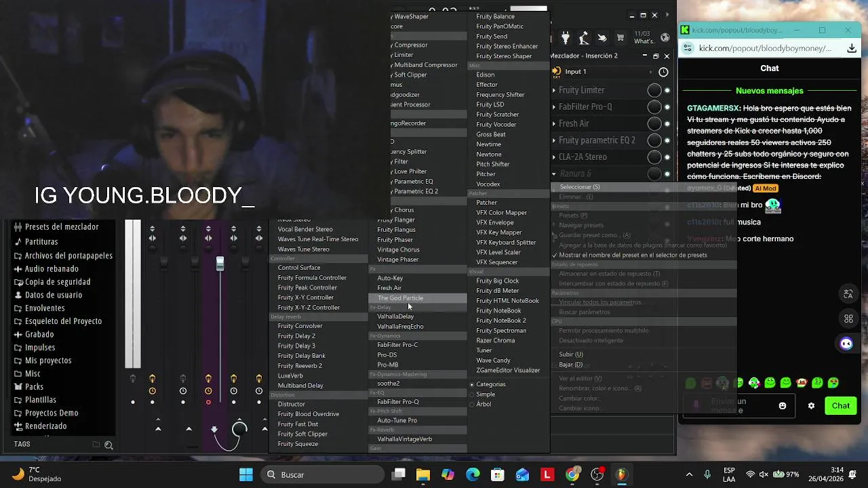Toggle Fruity parametric EQ 2 enable LED
Image resolution: width=868 pixels, height=488 pixels.
click(x=667, y=140)
